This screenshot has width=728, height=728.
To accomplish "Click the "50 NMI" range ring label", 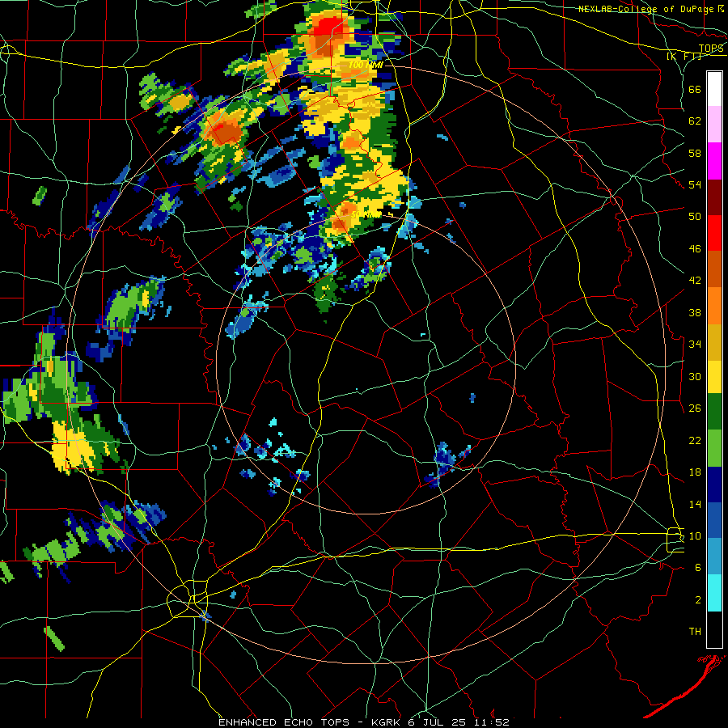I will pyautogui.click(x=366, y=214).
